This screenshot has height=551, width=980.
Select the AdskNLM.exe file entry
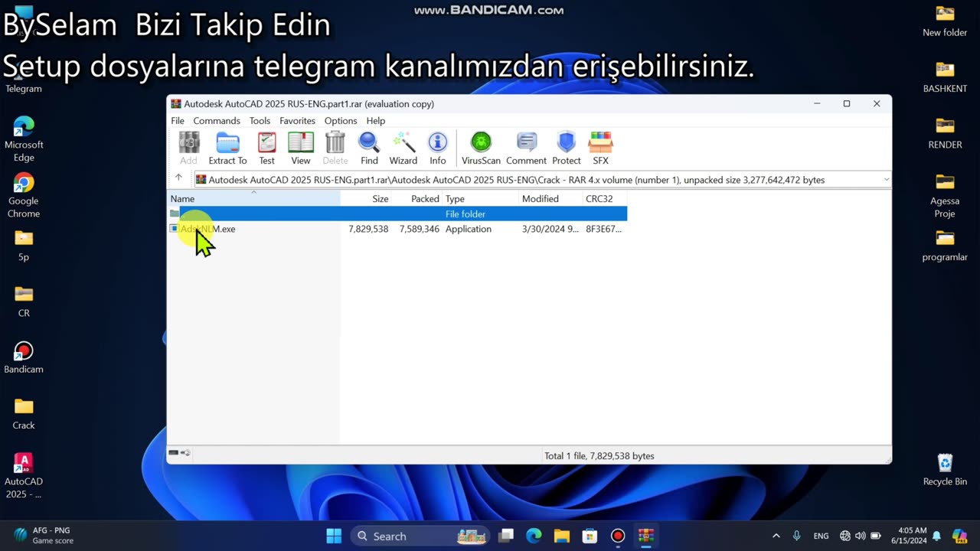pyautogui.click(x=207, y=229)
